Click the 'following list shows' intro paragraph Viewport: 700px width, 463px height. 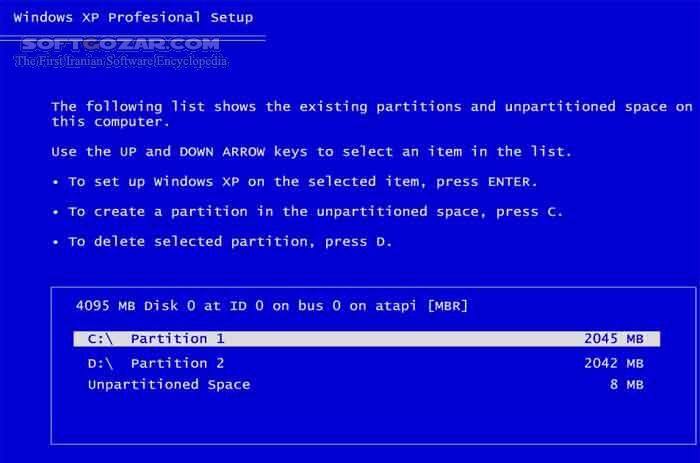(x=371, y=113)
